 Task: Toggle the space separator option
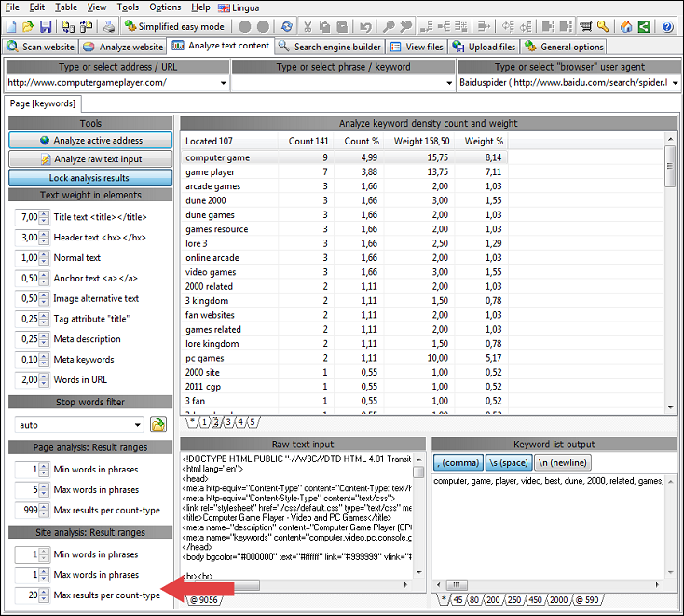tap(509, 463)
